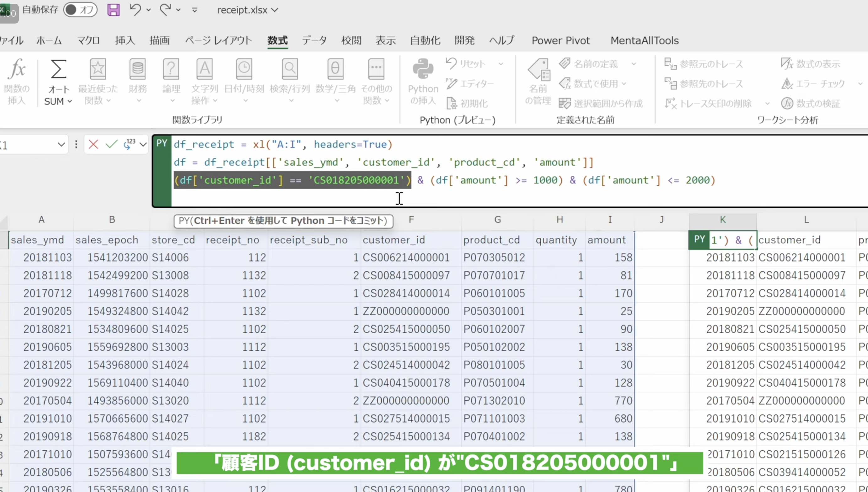The image size is (868, 492).
Task: Click the オート SUM sigma icon
Action: (x=58, y=69)
